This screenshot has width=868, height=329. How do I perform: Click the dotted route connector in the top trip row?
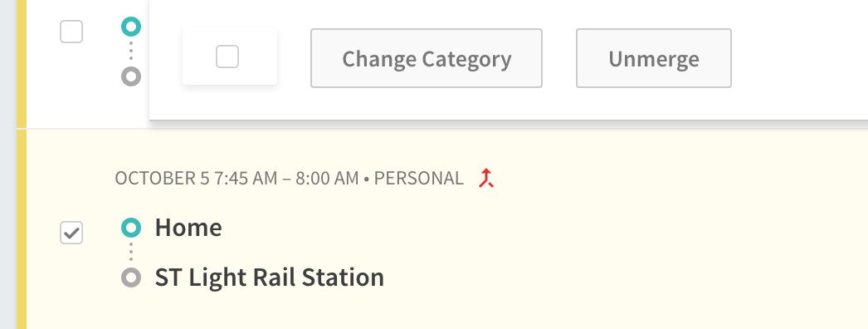click(x=131, y=51)
